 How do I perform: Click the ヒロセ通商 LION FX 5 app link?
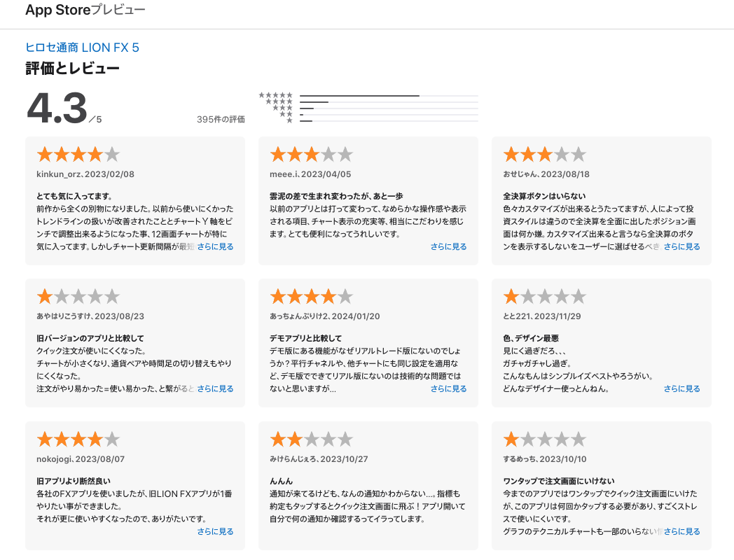[82, 48]
